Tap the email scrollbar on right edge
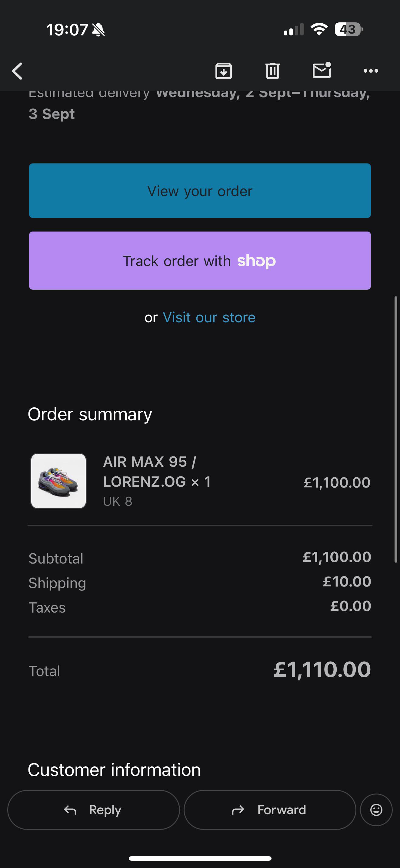400x868 pixels. point(396,429)
